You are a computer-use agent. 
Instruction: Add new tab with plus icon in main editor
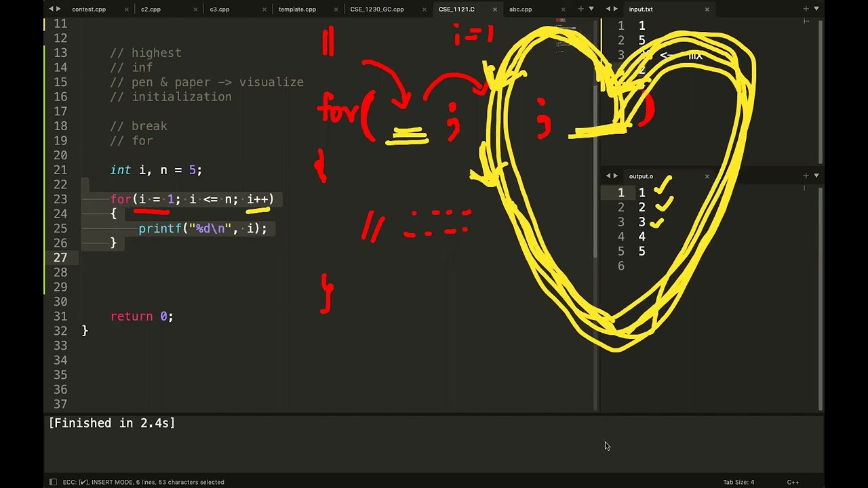click(580, 9)
